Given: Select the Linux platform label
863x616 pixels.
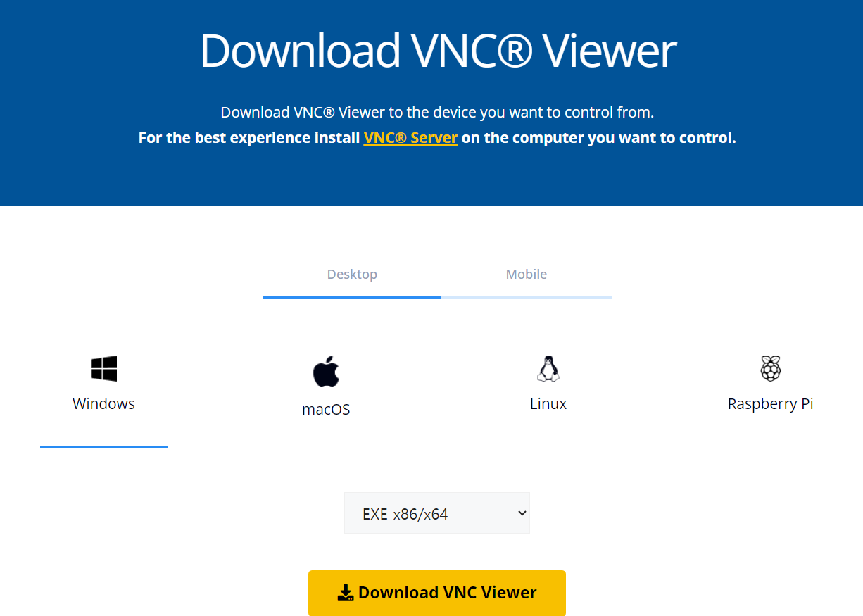Looking at the screenshot, I should coord(548,404).
